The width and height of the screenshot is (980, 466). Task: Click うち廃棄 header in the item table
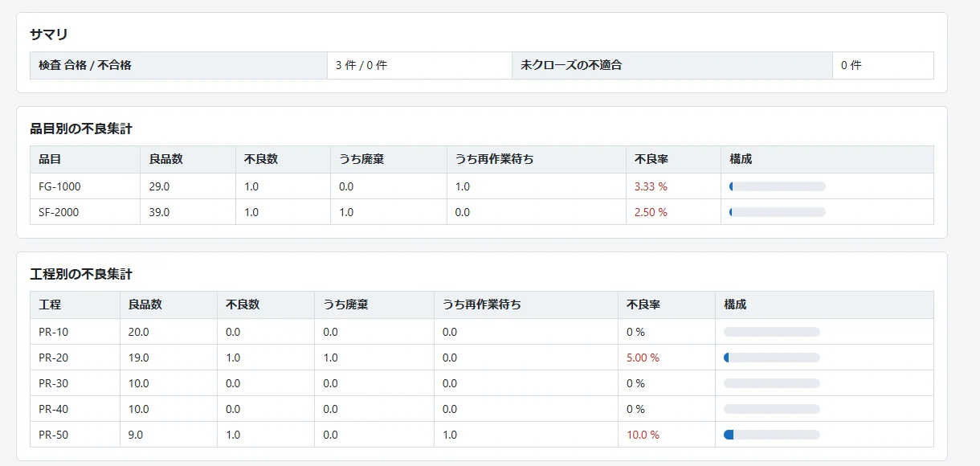click(x=361, y=159)
